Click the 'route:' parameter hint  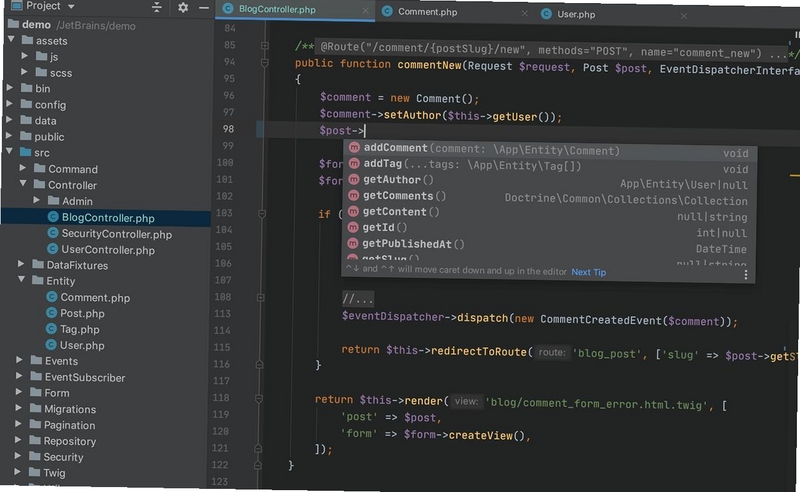(552, 352)
